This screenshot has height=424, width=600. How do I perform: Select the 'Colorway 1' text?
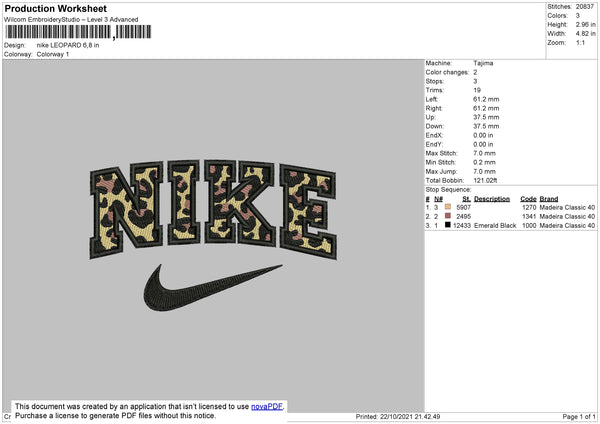[x=53, y=54]
